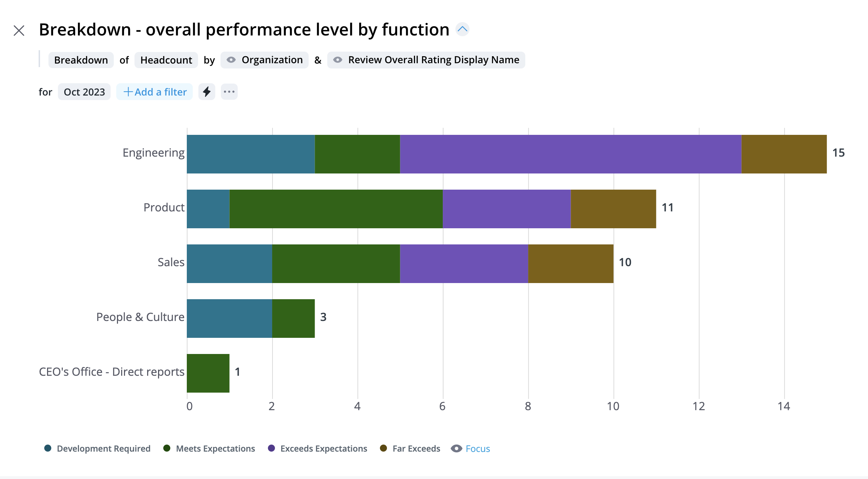Open the Headcount metric dropdown

[x=166, y=60]
